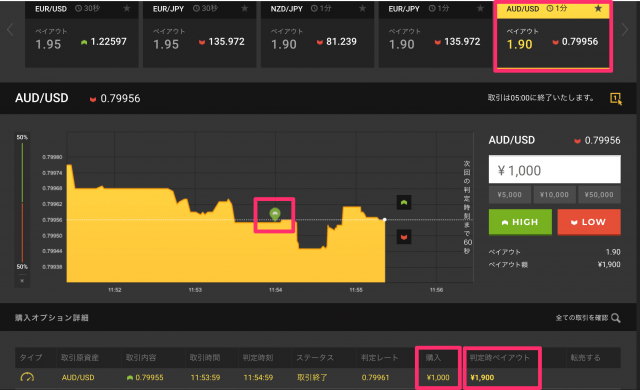This screenshot has height=390, width=640.
Task: Click the speedometer type icon in trade row
Action: 27,377
